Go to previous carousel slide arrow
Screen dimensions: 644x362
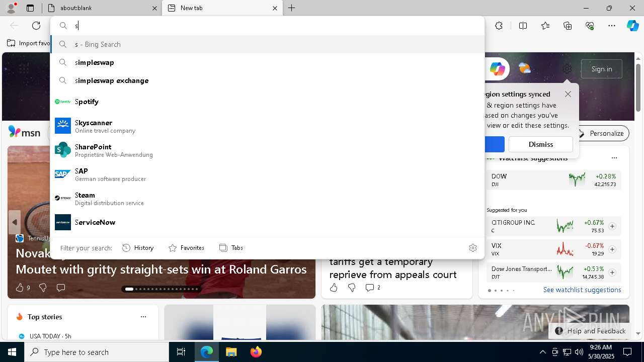(x=14, y=222)
